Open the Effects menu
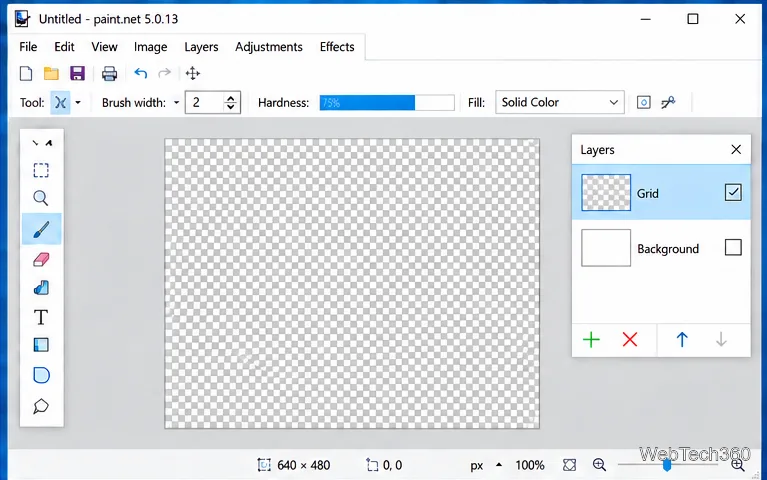 pos(337,47)
